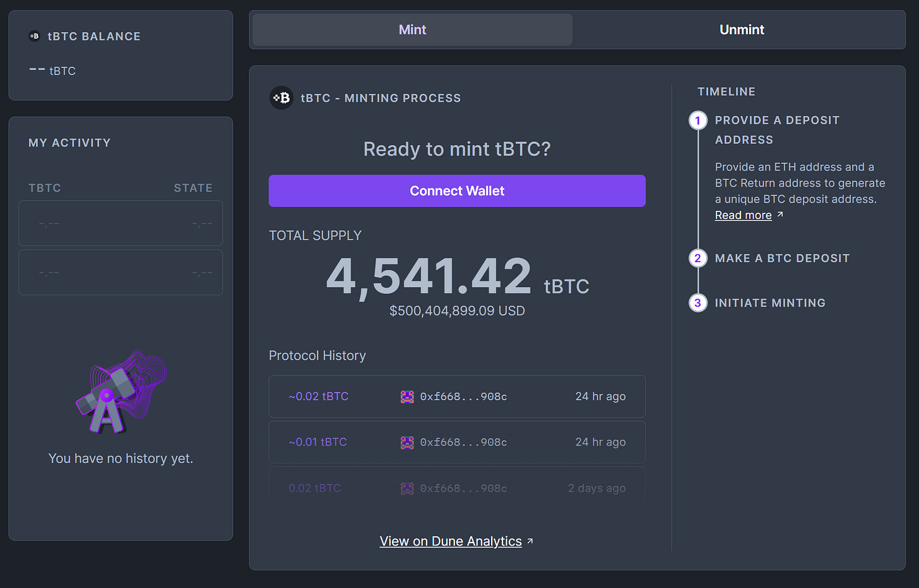The width and height of the screenshot is (919, 588).
Task: Click the Provide a Deposit Address heading
Action: 777,130
